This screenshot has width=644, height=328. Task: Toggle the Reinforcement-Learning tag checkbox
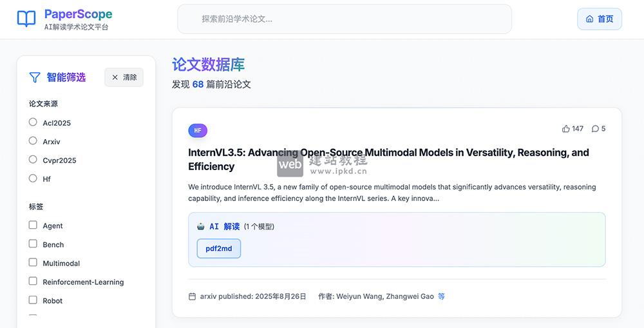pos(33,281)
